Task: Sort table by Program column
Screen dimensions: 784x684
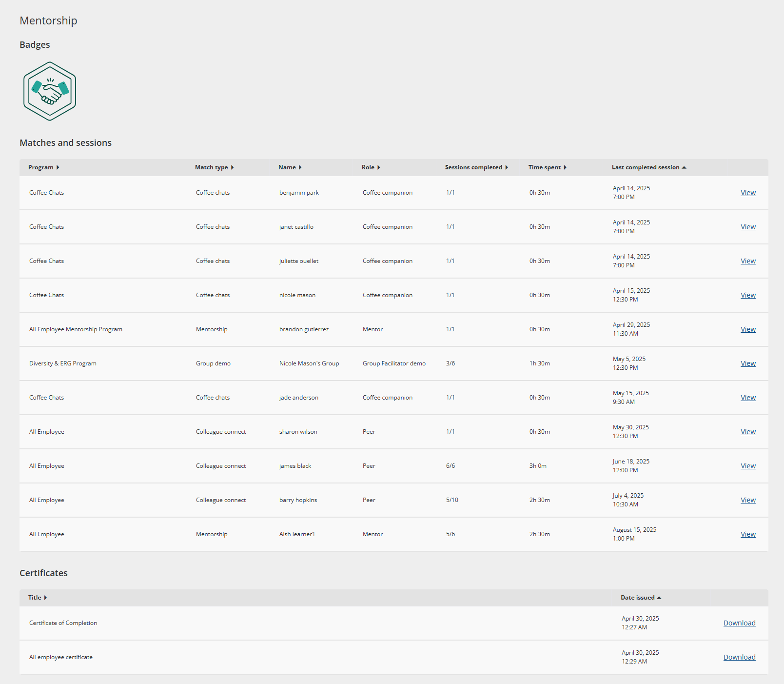Action: click(x=43, y=167)
